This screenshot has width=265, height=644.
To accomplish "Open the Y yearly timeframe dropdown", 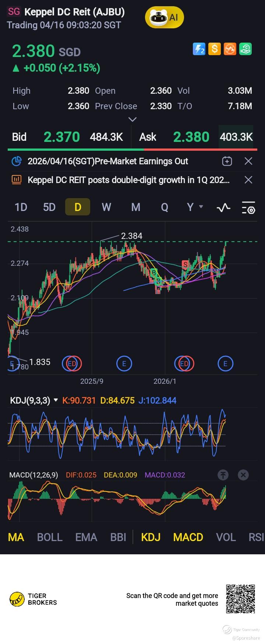I will 195,207.
